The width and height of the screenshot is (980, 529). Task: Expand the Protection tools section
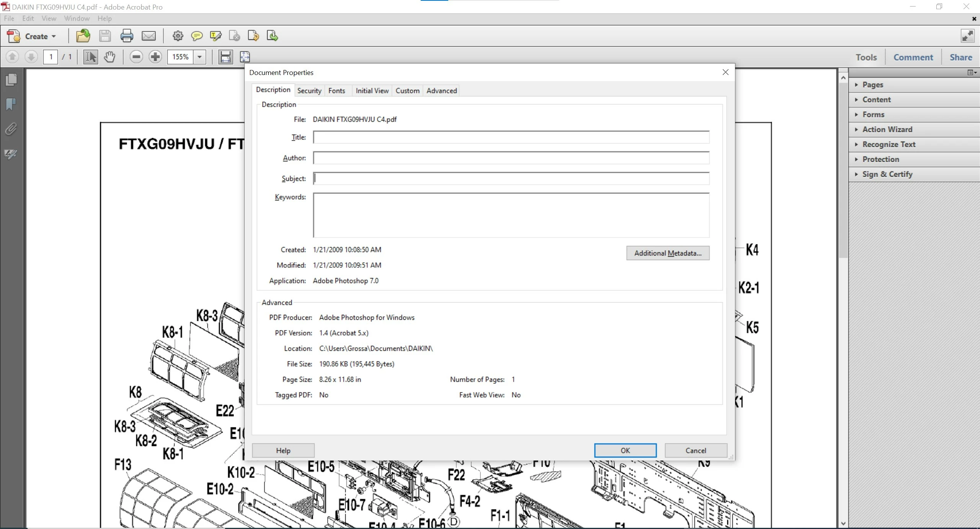coord(880,159)
